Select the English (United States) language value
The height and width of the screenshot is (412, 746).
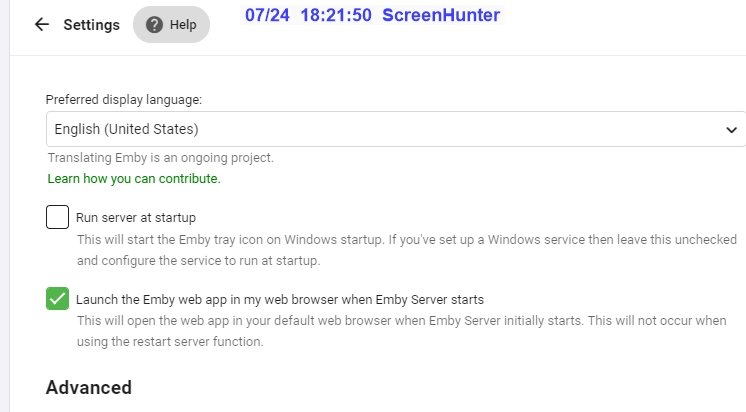click(127, 129)
